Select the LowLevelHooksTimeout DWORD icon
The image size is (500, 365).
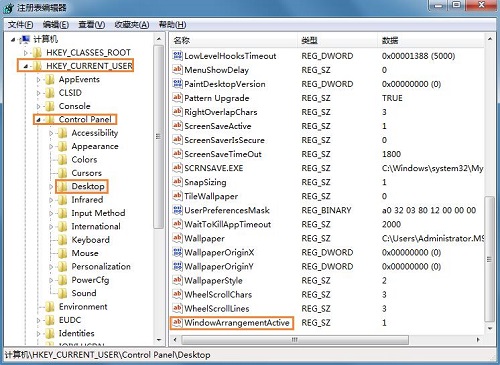pyautogui.click(x=177, y=56)
